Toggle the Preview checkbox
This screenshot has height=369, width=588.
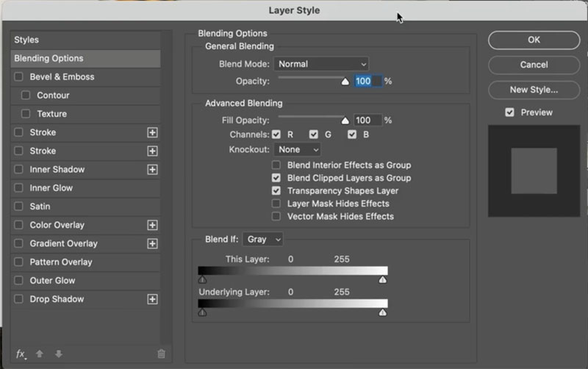509,112
